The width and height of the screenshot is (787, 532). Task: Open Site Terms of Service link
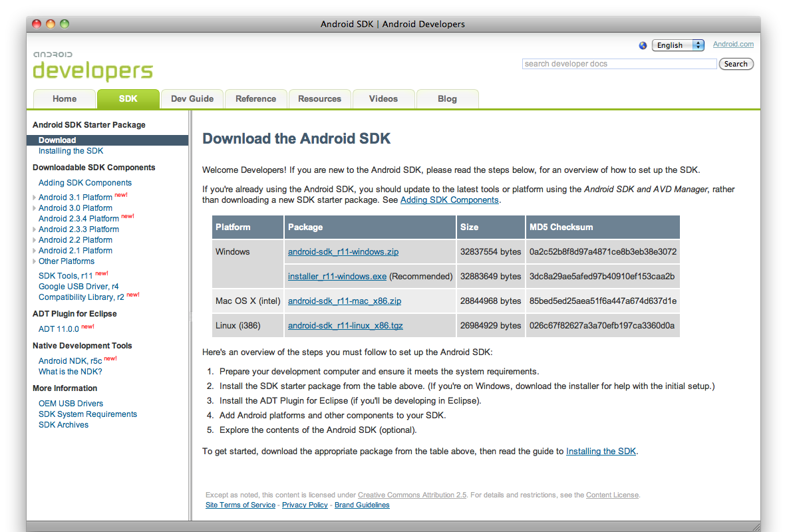pyautogui.click(x=240, y=505)
